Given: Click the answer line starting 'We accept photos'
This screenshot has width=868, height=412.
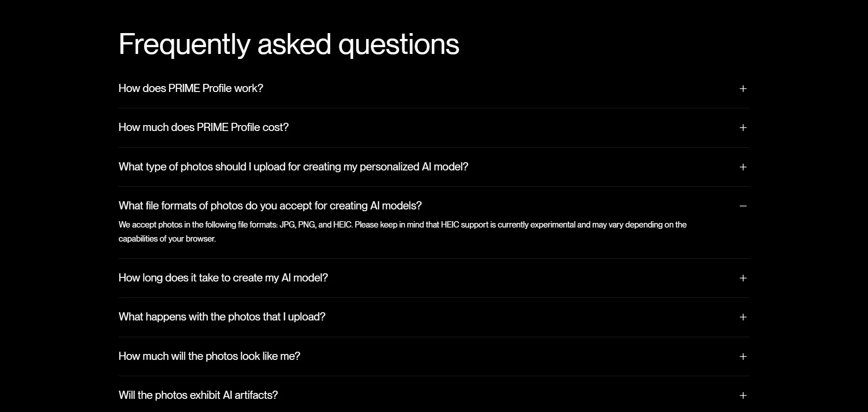Looking at the screenshot, I should point(402,225).
